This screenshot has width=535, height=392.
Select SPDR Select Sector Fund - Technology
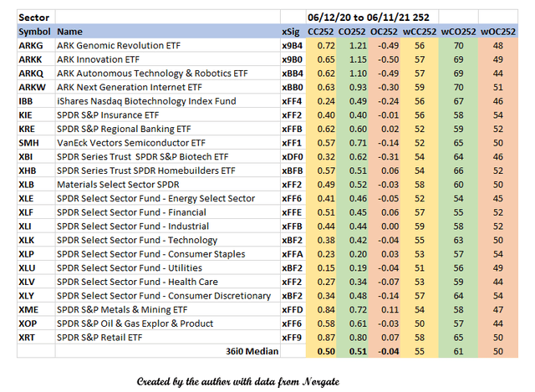pos(167,240)
